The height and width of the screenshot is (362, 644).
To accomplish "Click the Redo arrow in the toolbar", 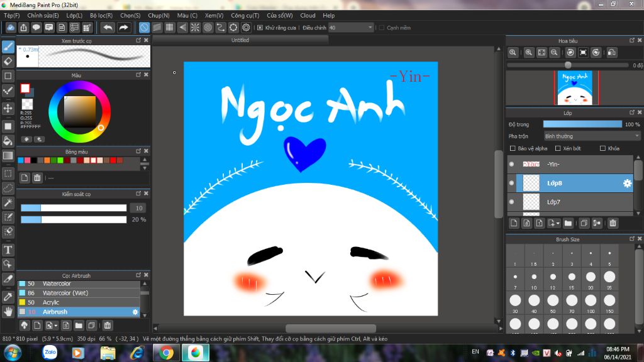I will coord(123,28).
